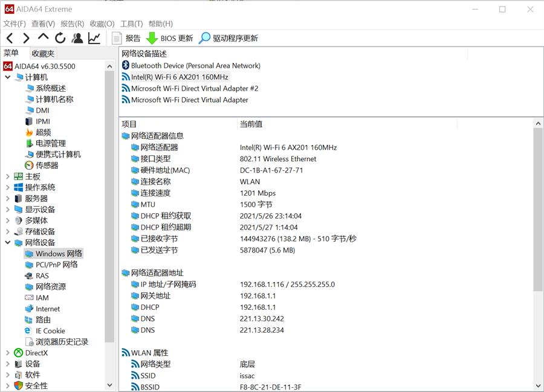Select 传感器 in the tree

[47, 165]
